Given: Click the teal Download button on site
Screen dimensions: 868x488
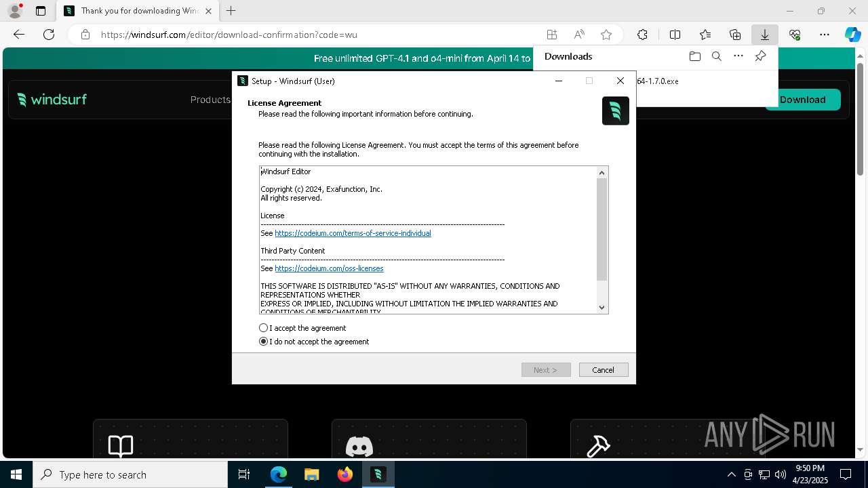Looking at the screenshot, I should pyautogui.click(x=803, y=100).
